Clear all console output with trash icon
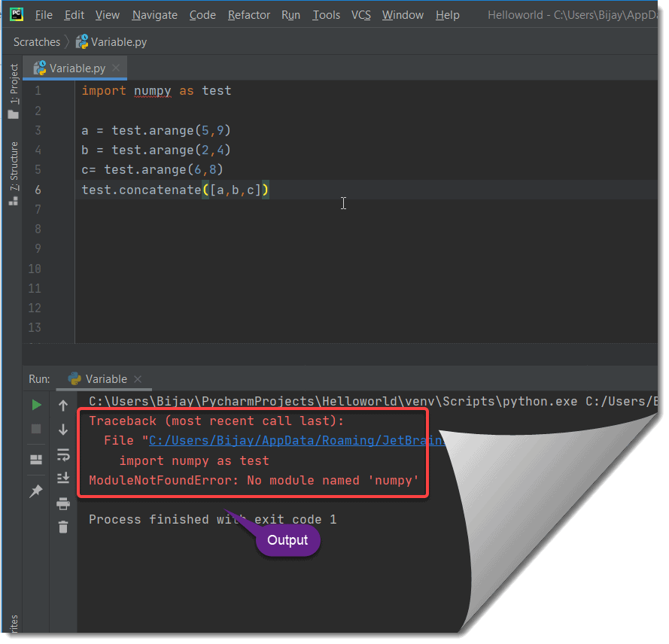Screen dimensions: 669x644 tap(63, 527)
